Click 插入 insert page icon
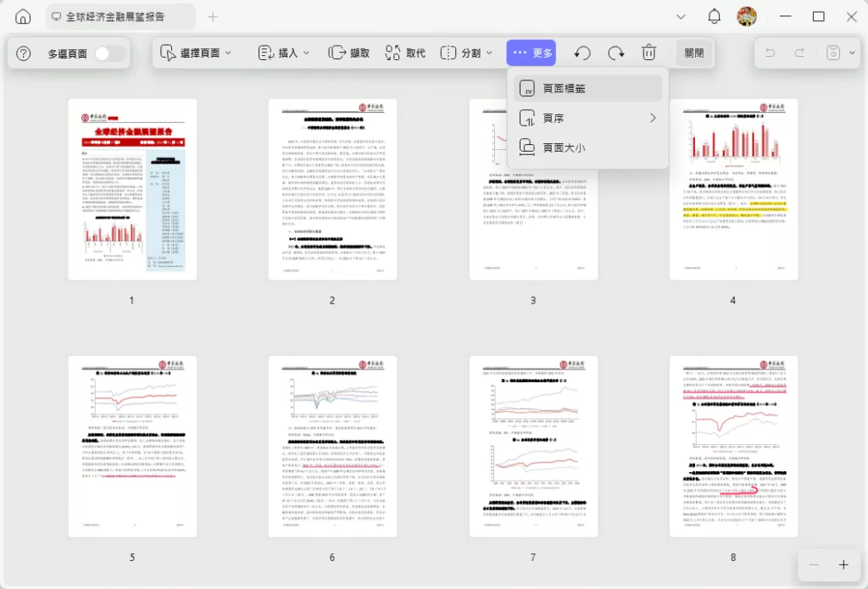 (x=265, y=53)
